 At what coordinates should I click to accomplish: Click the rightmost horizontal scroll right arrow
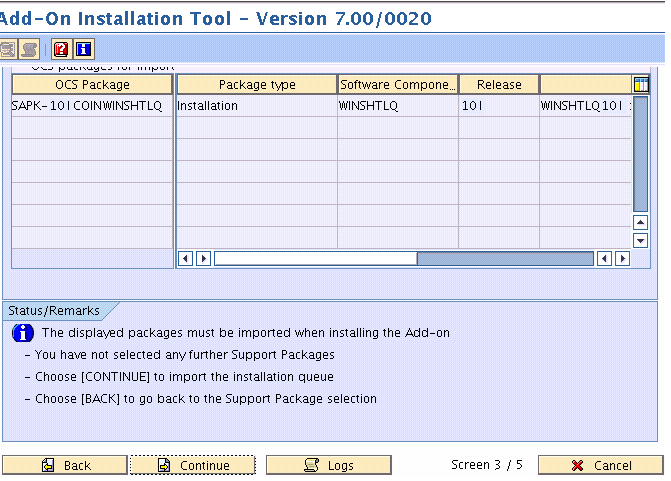click(622, 258)
